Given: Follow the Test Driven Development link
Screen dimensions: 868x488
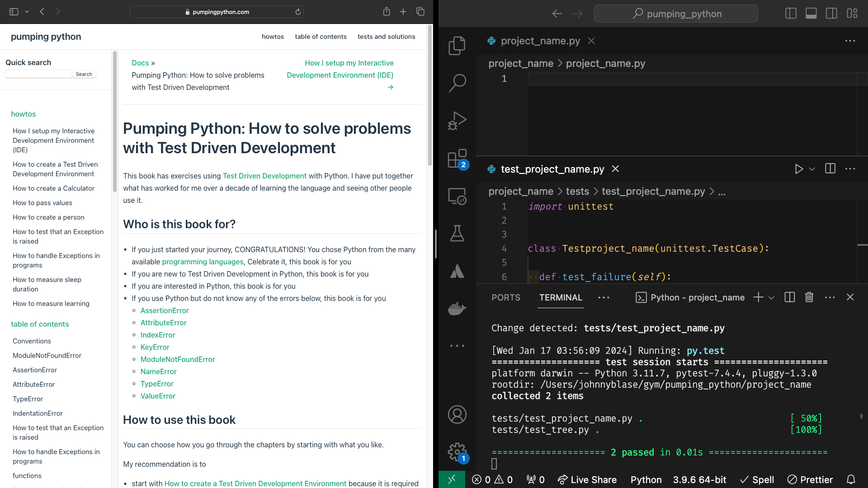Looking at the screenshot, I should pyautogui.click(x=264, y=176).
